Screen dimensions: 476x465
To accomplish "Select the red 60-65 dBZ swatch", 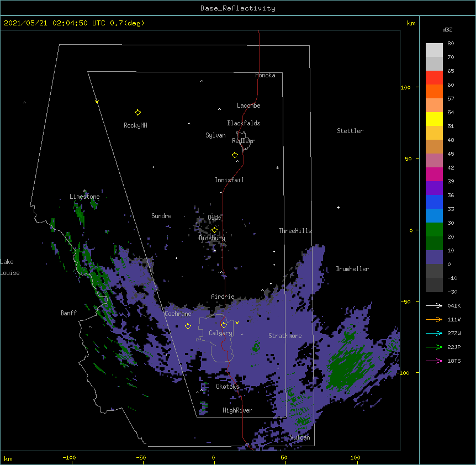I will (x=434, y=77).
